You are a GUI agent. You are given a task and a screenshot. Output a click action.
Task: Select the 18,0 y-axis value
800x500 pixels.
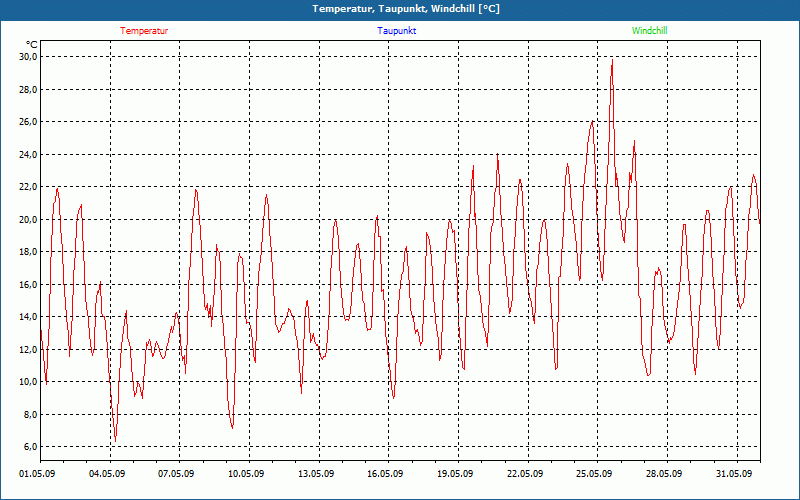pos(28,252)
